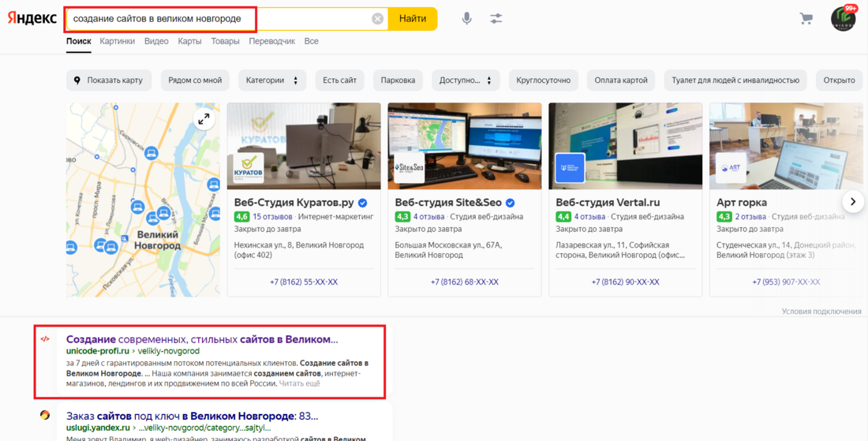868x441 pixels.
Task: Switch to the Карты tab
Action: point(190,42)
